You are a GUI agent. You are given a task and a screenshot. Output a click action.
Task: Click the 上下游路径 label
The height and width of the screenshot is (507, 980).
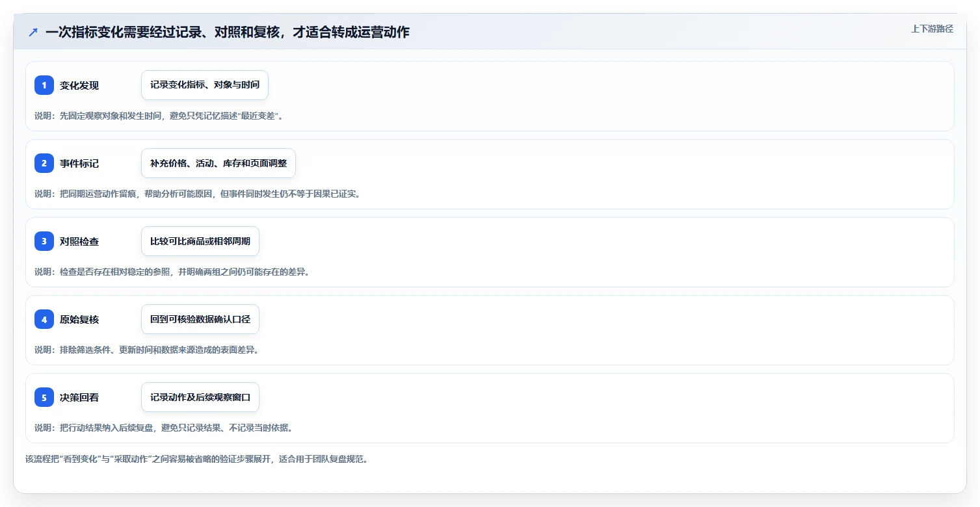point(932,29)
